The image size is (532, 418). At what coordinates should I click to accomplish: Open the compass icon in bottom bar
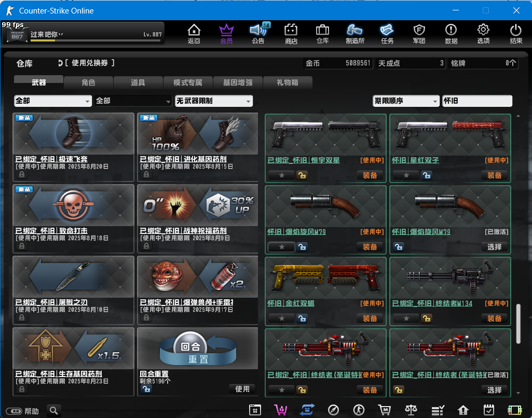(x=333, y=410)
